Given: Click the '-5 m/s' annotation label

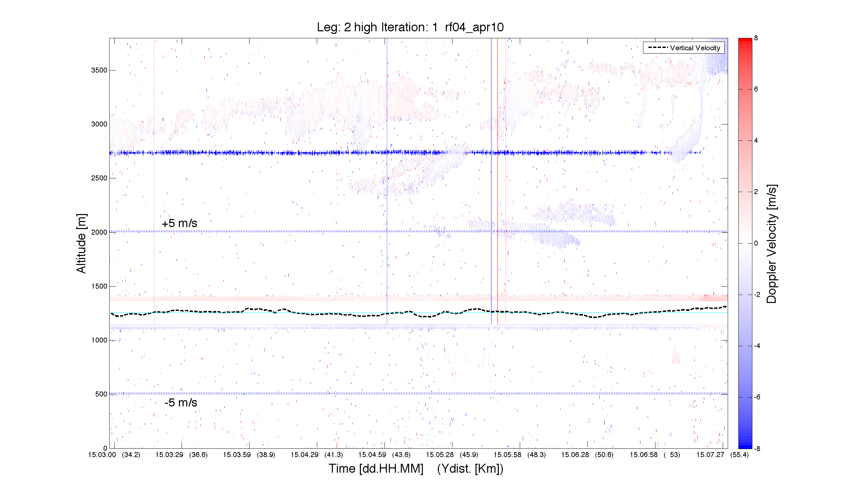Looking at the screenshot, I should coord(181,403).
